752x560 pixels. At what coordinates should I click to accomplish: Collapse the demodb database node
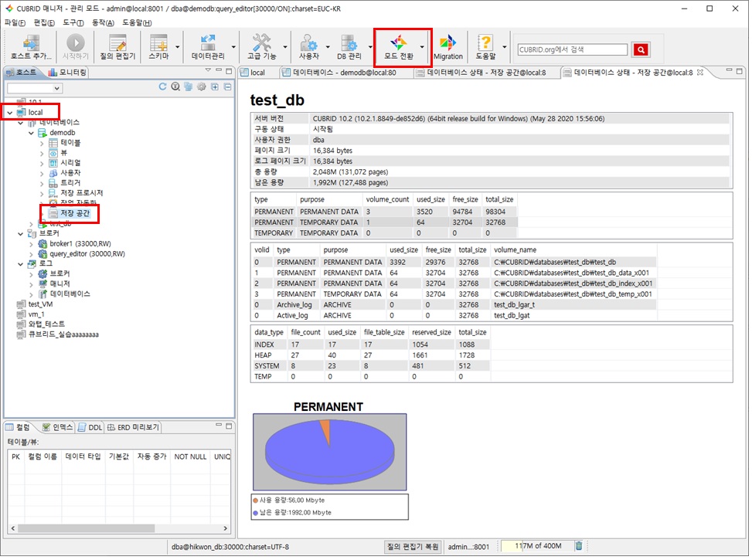[x=31, y=133]
